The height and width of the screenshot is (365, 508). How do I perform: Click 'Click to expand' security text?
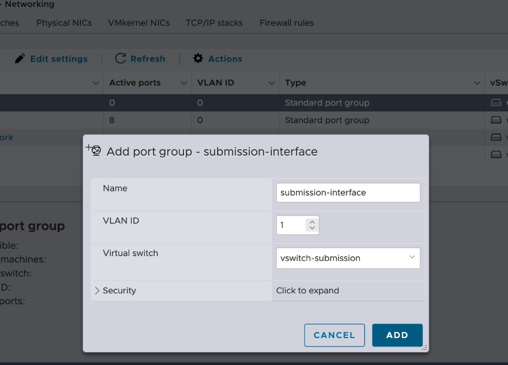tap(307, 291)
